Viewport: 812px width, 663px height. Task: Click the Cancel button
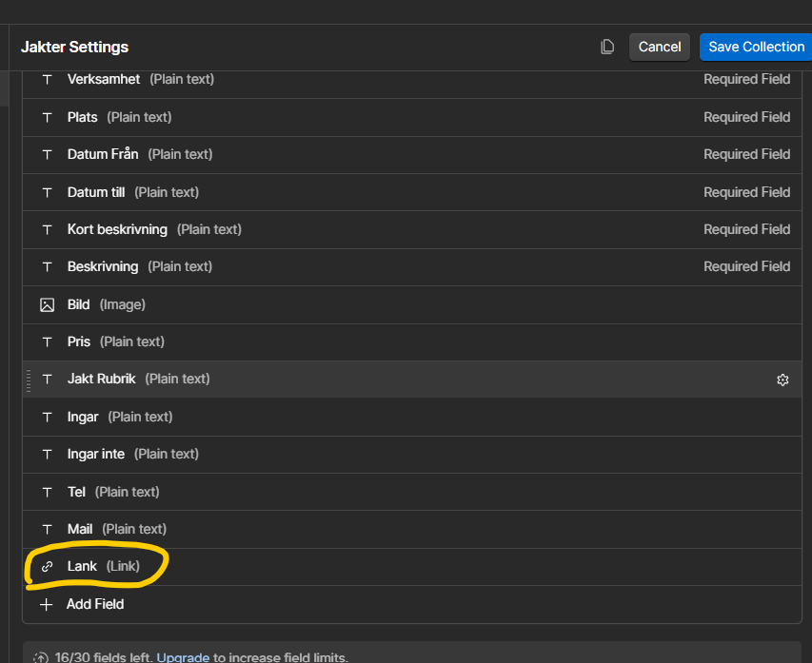tap(660, 46)
